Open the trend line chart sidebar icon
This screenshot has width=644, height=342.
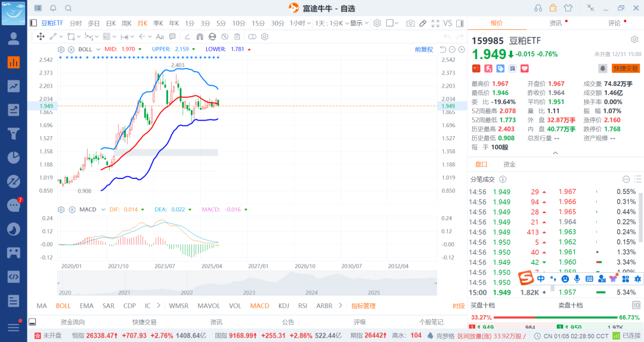point(14,86)
